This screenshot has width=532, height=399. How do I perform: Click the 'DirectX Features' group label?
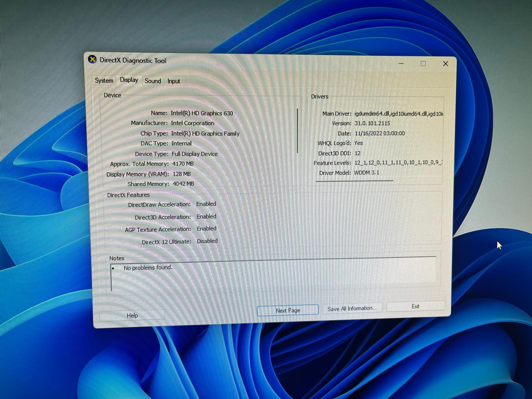click(128, 195)
